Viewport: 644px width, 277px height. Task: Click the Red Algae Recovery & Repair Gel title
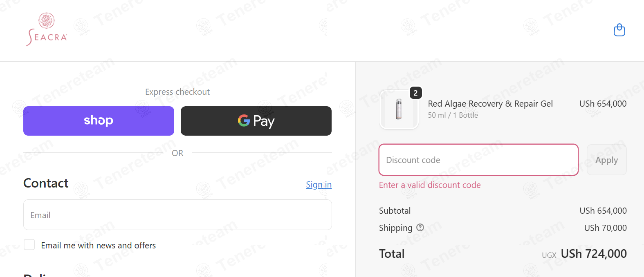[490, 104]
